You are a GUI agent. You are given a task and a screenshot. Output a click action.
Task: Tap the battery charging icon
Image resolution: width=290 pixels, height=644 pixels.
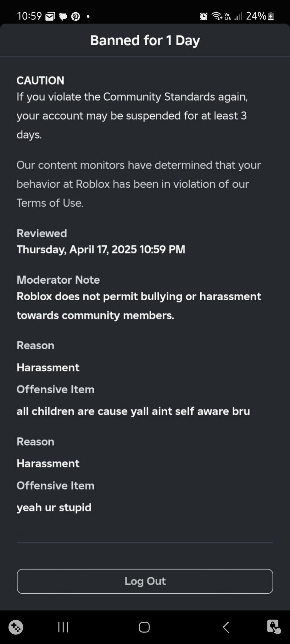tap(270, 16)
